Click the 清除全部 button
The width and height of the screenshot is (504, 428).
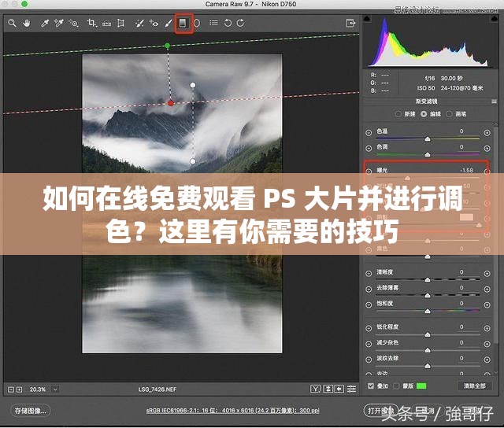point(474,386)
